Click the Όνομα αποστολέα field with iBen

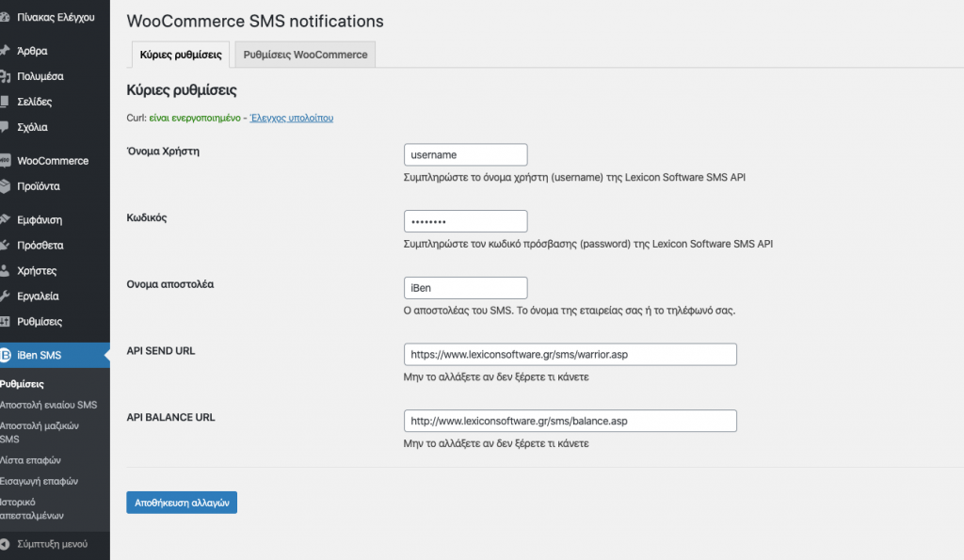click(x=465, y=288)
